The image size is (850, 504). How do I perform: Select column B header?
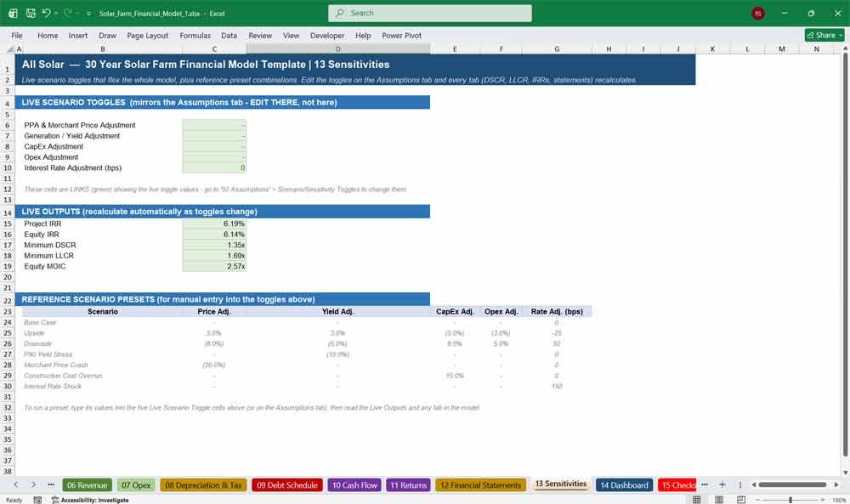click(x=103, y=48)
